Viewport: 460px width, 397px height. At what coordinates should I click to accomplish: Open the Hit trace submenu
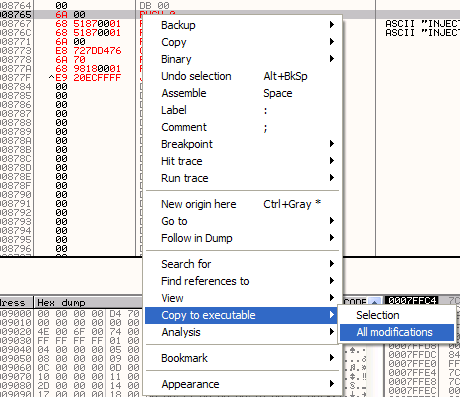242,161
